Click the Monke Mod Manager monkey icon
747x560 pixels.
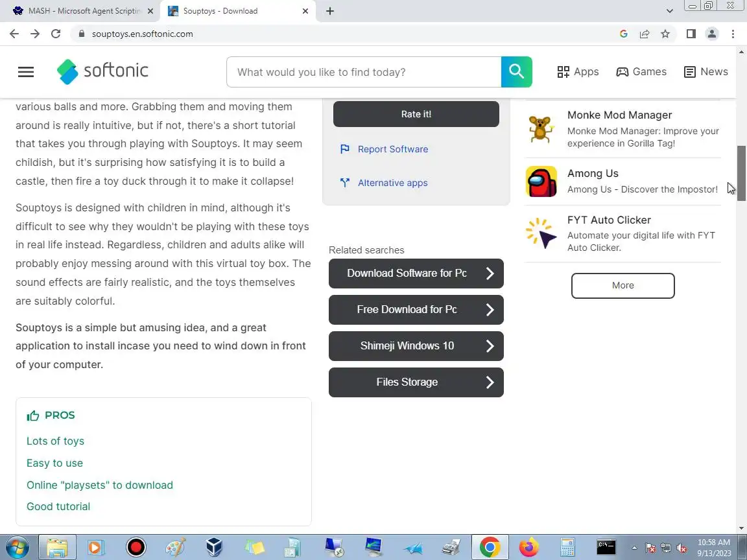pyautogui.click(x=541, y=129)
